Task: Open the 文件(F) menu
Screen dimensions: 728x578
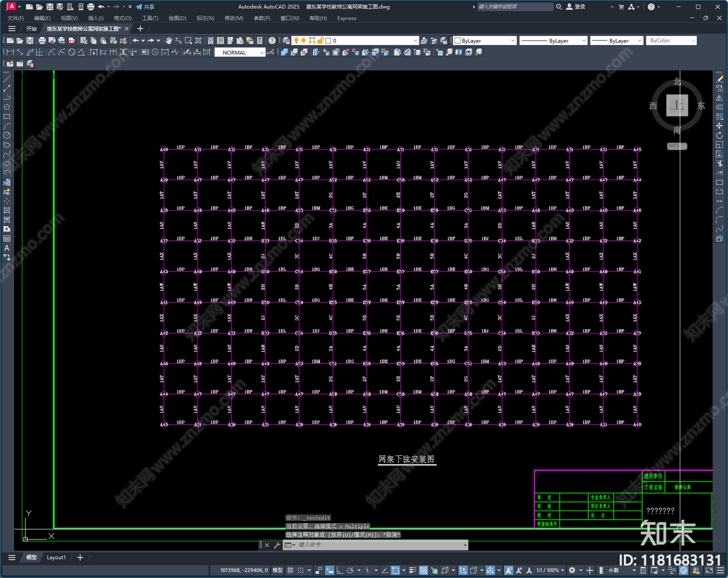Action: tap(15, 18)
